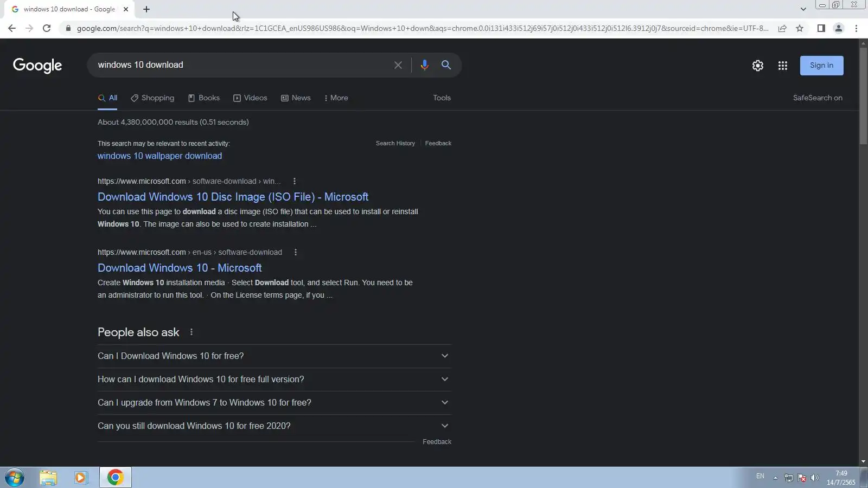Screen dimensions: 868x488
Task: Open the network status tray icon
Action: [x=789, y=478]
